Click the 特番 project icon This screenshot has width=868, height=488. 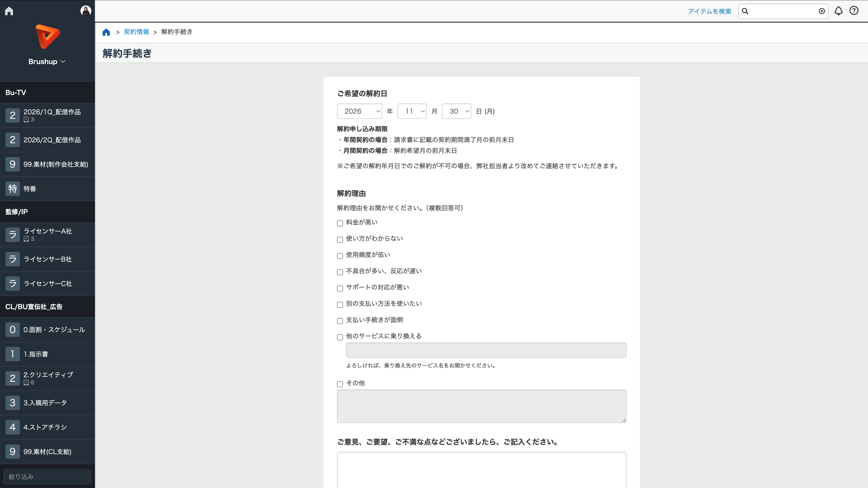12,189
